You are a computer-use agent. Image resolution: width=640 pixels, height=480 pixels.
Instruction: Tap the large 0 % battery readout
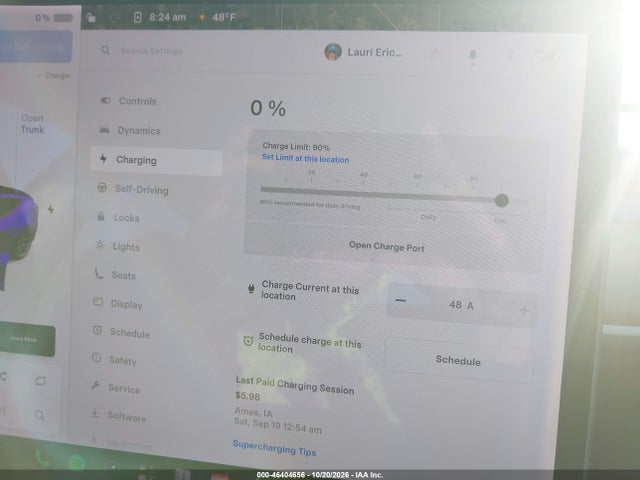(x=268, y=108)
